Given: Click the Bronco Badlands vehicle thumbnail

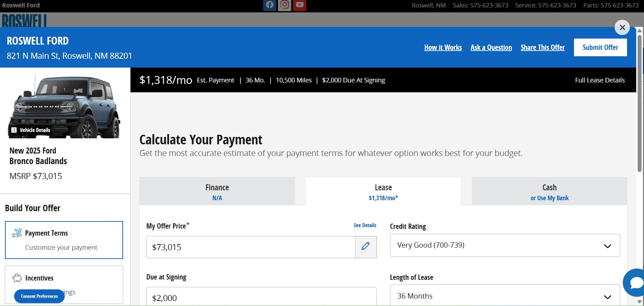Looking at the screenshot, I should 65,106.
